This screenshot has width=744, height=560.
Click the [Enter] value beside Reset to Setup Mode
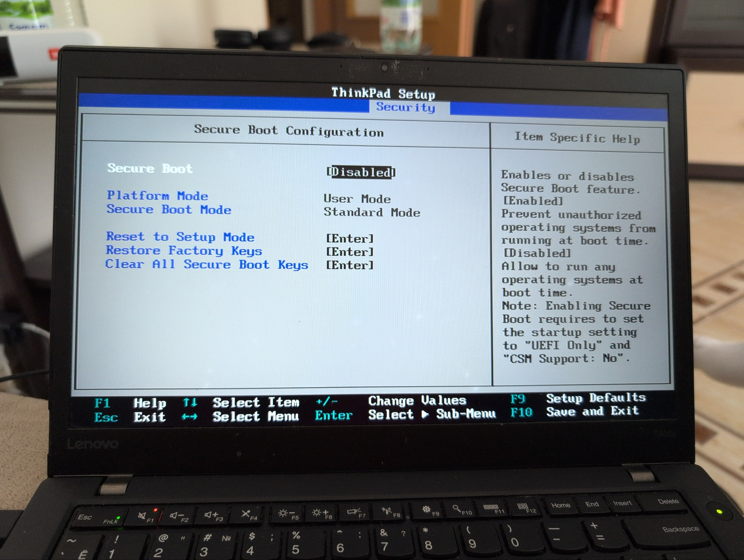pyautogui.click(x=350, y=239)
